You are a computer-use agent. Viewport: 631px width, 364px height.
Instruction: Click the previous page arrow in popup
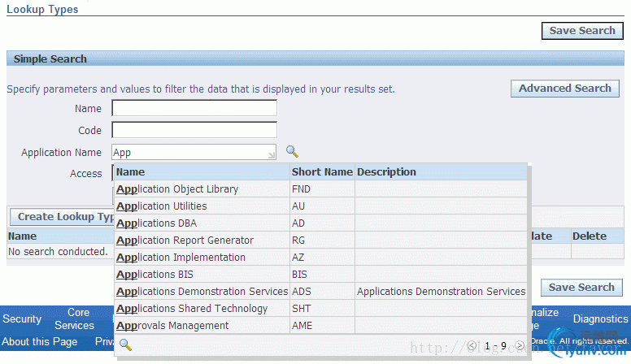(x=472, y=345)
